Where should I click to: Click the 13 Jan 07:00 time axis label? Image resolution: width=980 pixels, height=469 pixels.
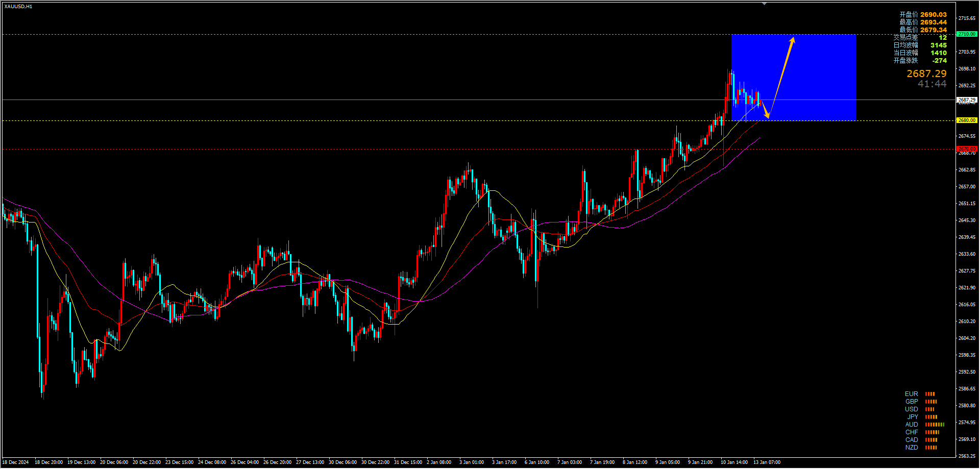pos(767,462)
